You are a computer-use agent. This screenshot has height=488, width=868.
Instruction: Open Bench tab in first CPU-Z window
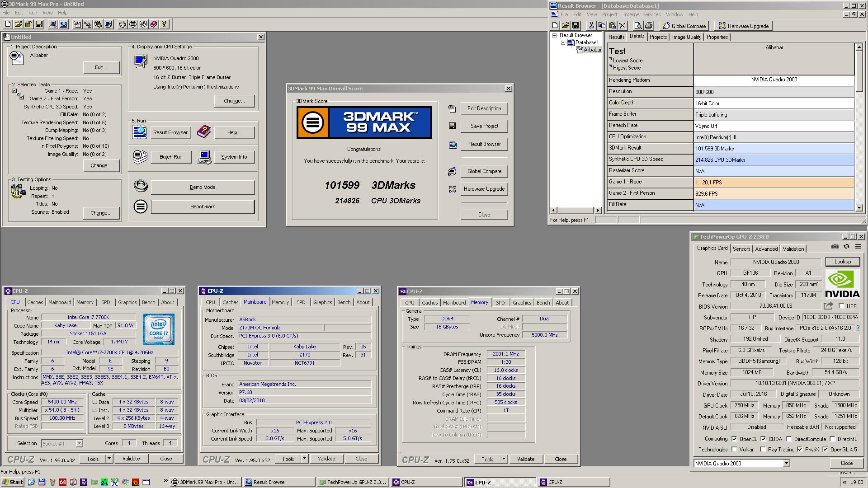148,302
